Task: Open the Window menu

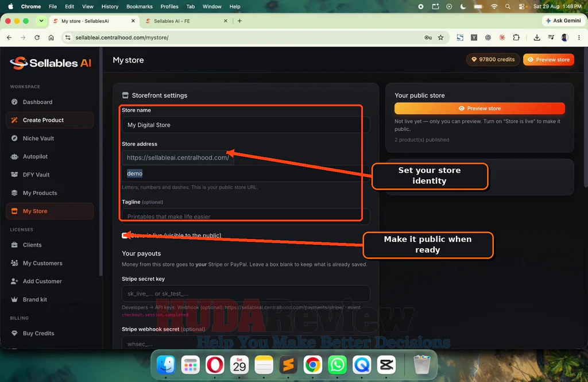Action: tap(212, 6)
